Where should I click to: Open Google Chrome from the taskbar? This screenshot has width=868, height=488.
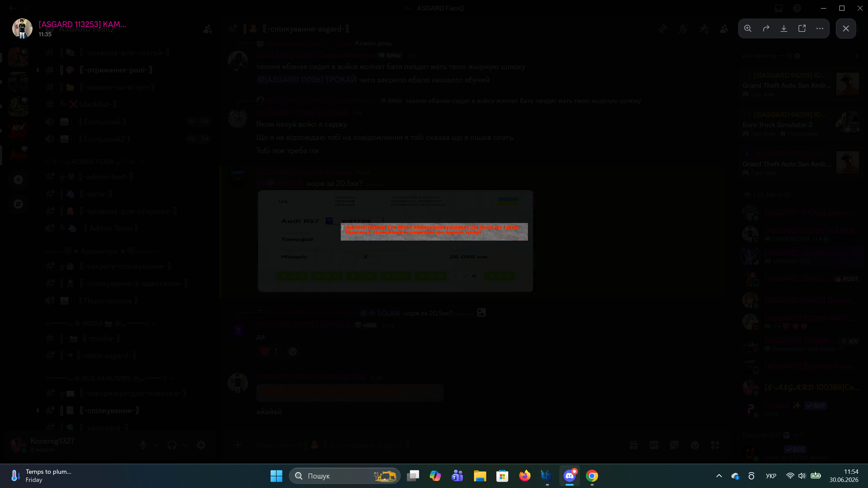(592, 476)
